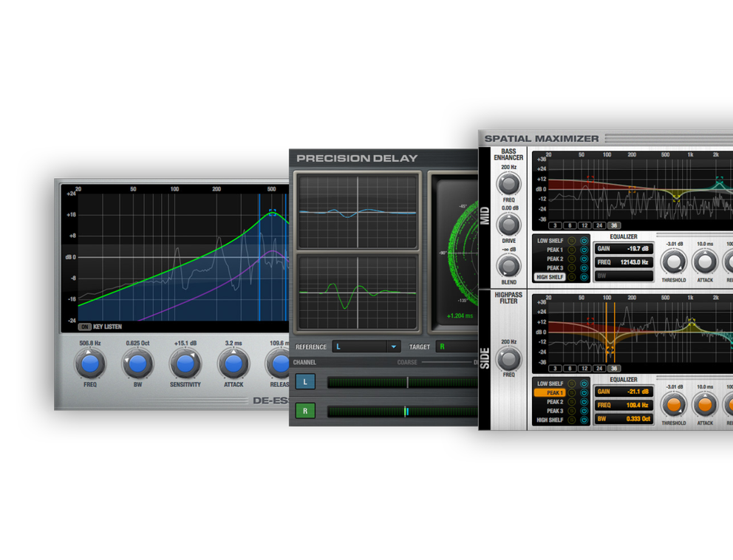Click the BLEND knob in the Bass Enhancer
Viewport: 733px width, 560px height.
[508, 264]
